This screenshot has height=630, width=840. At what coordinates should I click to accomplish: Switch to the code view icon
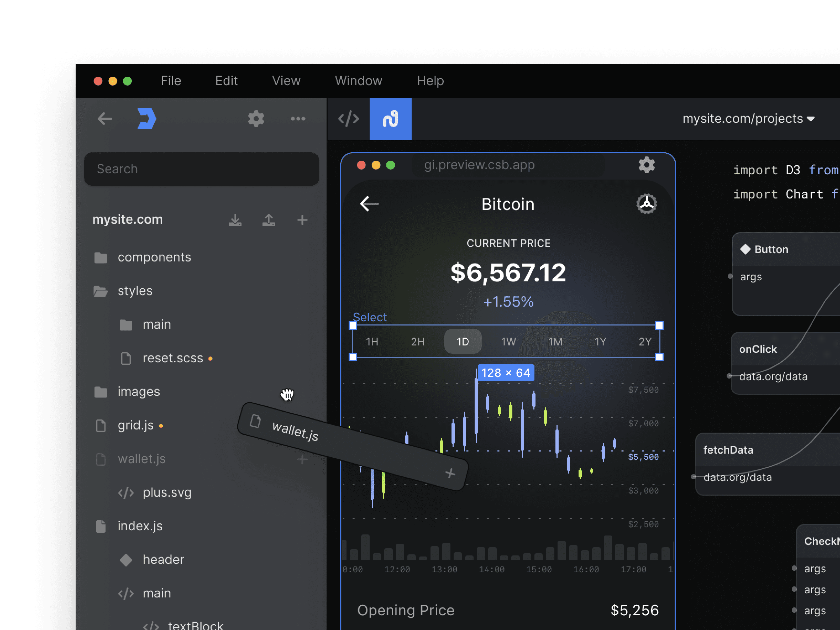pos(348,119)
